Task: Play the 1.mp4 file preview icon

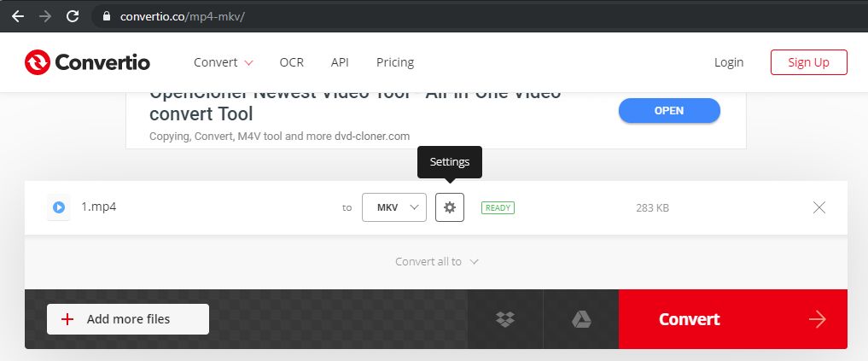Action: pos(59,207)
